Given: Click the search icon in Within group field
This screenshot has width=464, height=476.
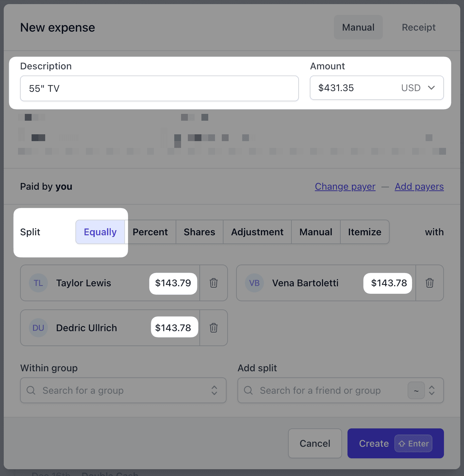Looking at the screenshot, I should pos(31,390).
